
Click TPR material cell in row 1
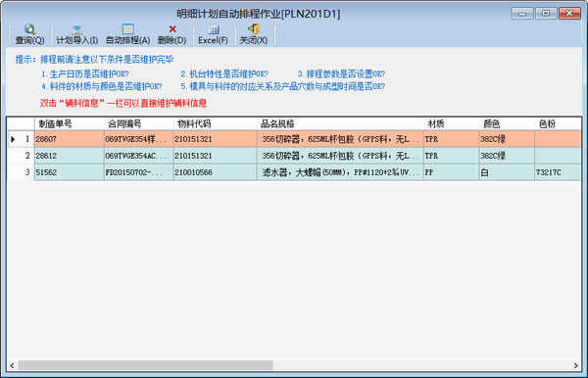tap(451, 139)
